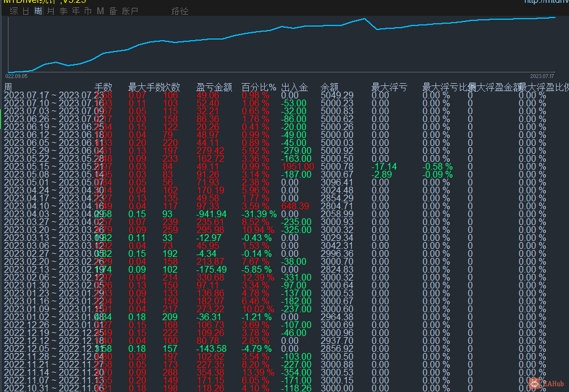Screen dimensions: 569x392
Task: Click the 最大浮亏 column header
Action: click(389, 87)
